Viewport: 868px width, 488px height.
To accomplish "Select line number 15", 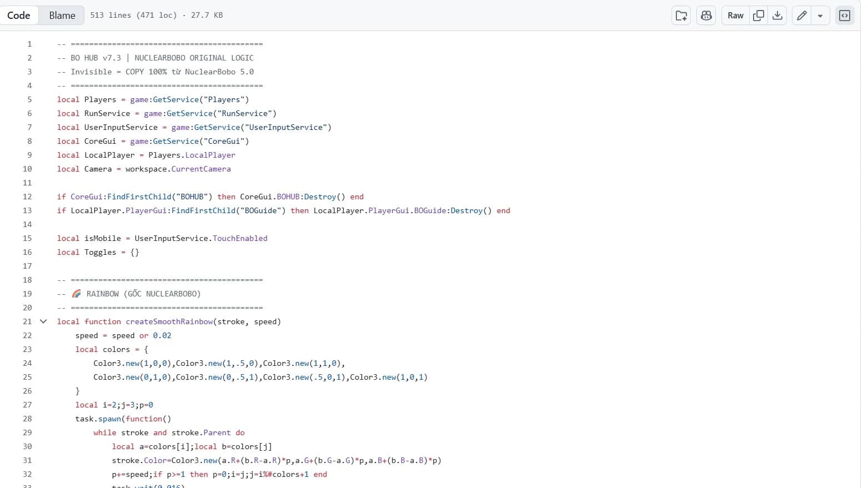I will click(27, 238).
